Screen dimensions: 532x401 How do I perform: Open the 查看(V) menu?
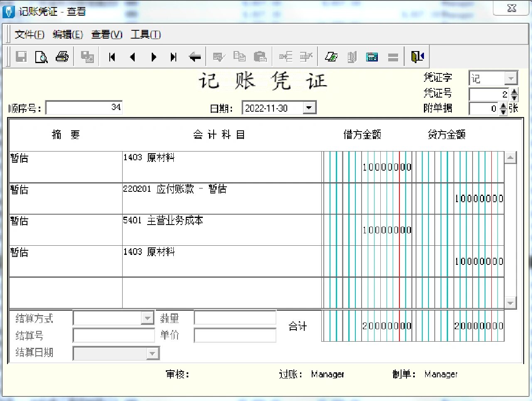click(107, 34)
